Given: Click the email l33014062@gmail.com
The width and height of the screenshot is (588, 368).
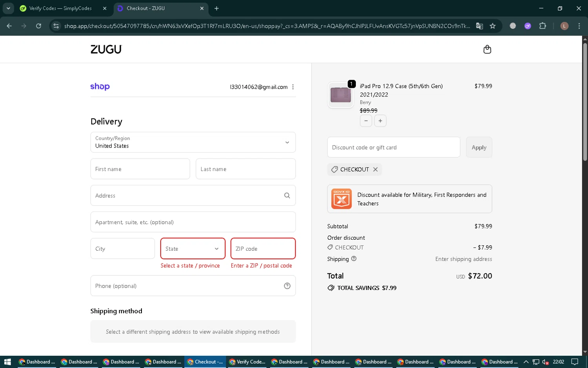Looking at the screenshot, I should [x=259, y=87].
